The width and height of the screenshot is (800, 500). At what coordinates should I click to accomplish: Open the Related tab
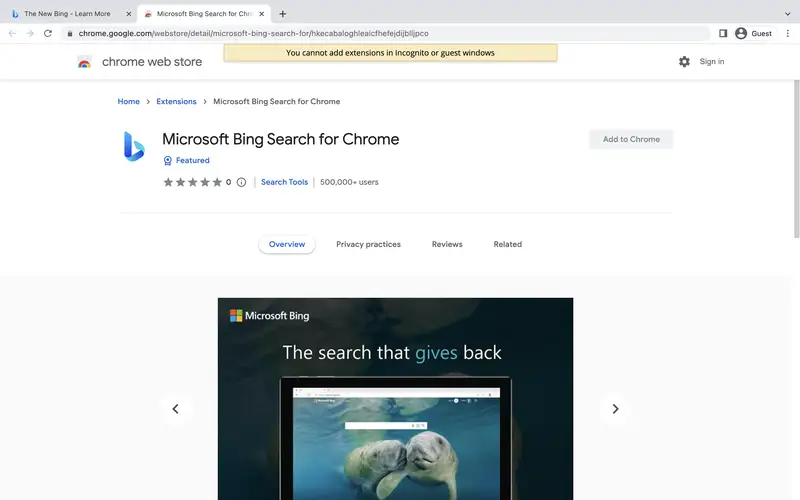point(508,244)
